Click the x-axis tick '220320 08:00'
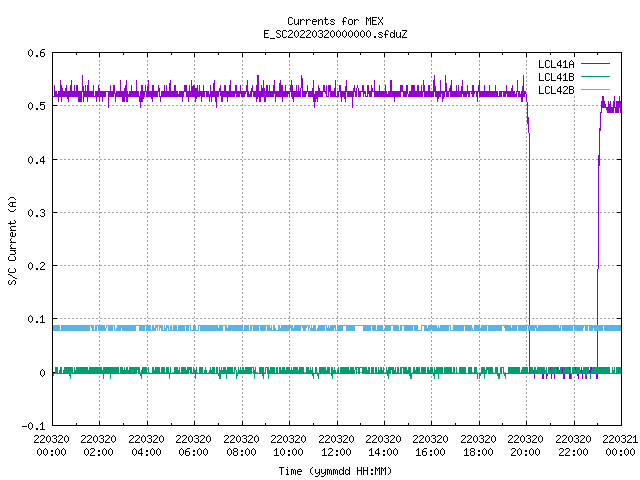Viewport: 640px width, 480px height. click(x=241, y=446)
